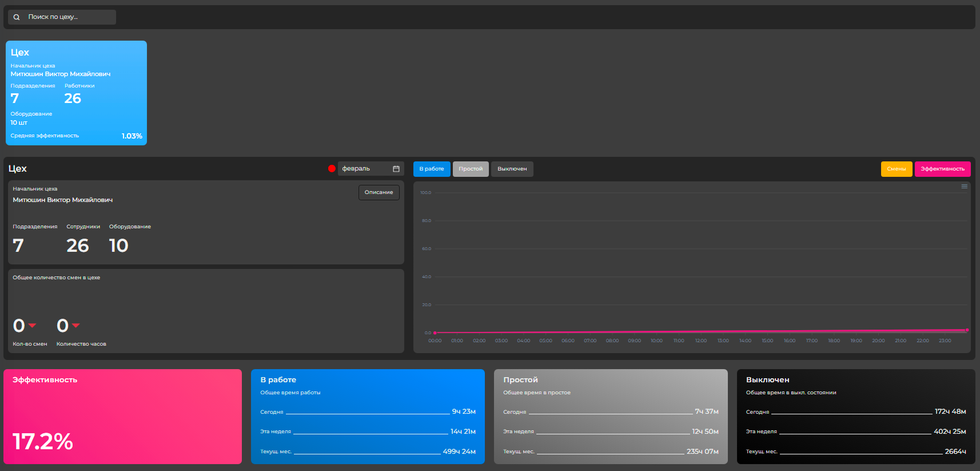Open the calendar icon in month field
Screen dimensions: 980x471
pyautogui.click(x=396, y=169)
